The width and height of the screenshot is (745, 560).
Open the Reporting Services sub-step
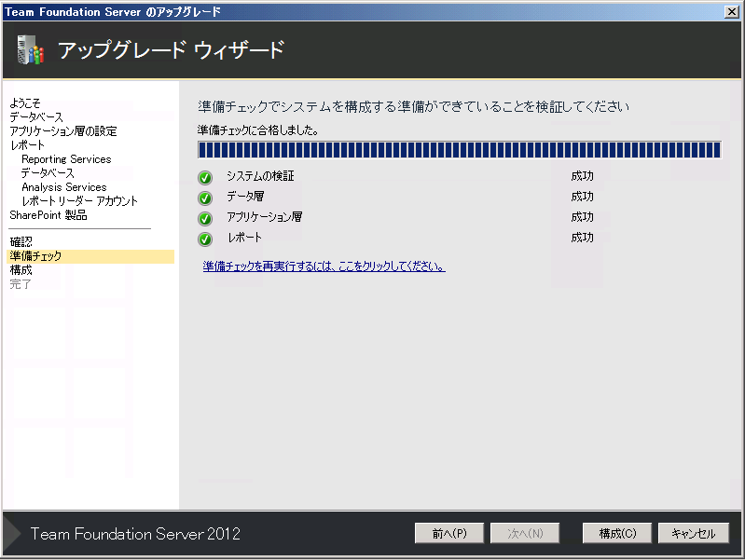(66, 159)
